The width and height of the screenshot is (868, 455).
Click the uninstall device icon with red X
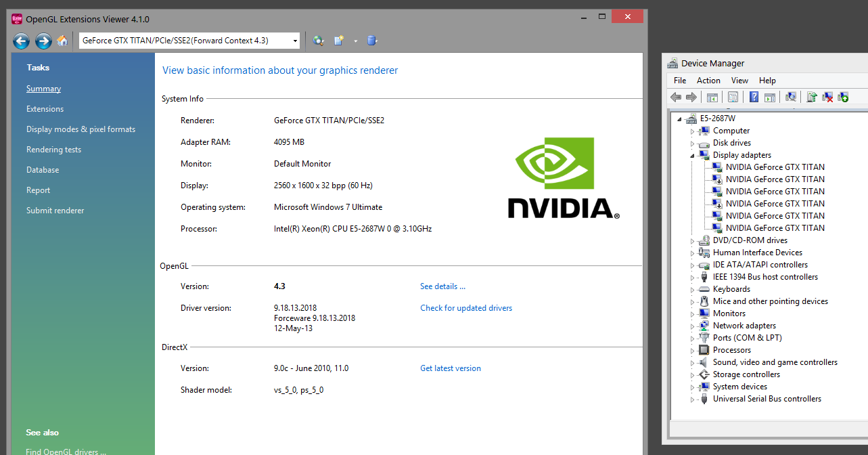827,97
